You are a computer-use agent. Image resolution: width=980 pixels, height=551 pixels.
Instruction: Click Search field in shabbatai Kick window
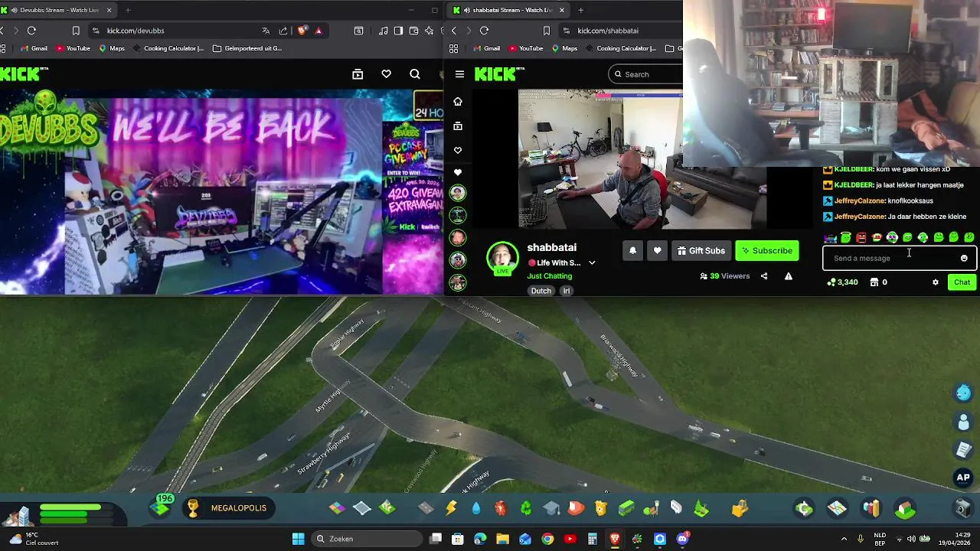(x=647, y=74)
